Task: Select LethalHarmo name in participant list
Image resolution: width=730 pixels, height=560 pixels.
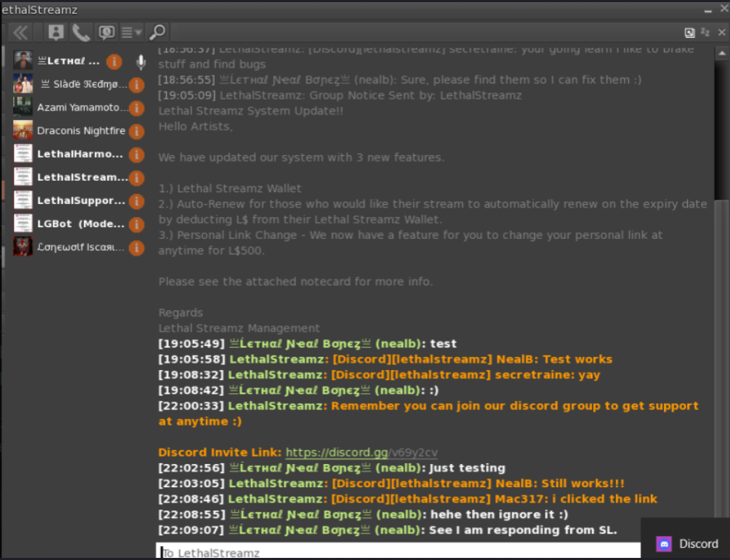Action: [x=80, y=154]
